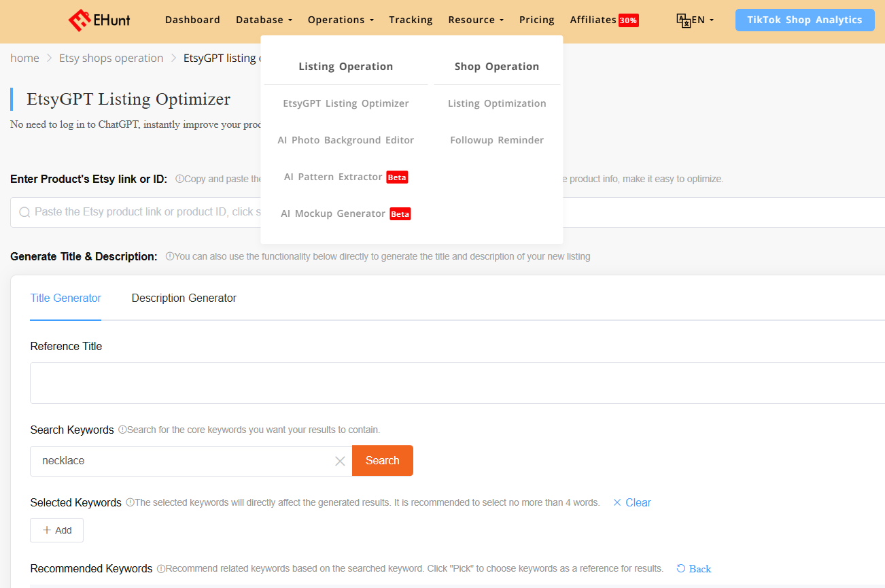The image size is (885, 588).
Task: Click the EHunt logo
Action: 99,20
